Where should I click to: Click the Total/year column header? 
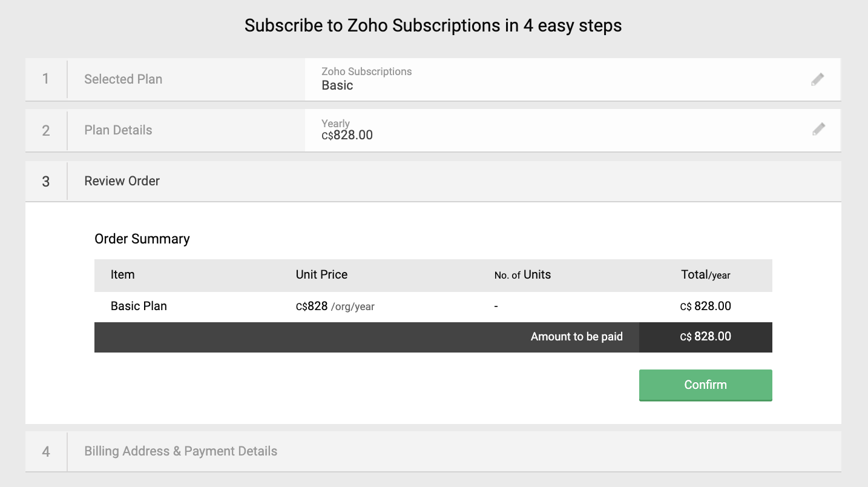[705, 275]
